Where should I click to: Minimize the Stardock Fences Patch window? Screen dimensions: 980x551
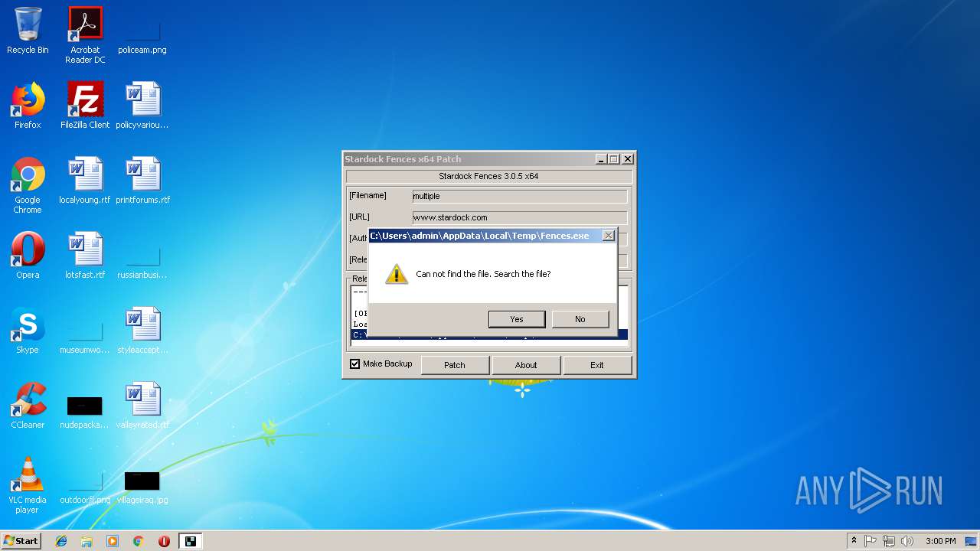point(602,159)
